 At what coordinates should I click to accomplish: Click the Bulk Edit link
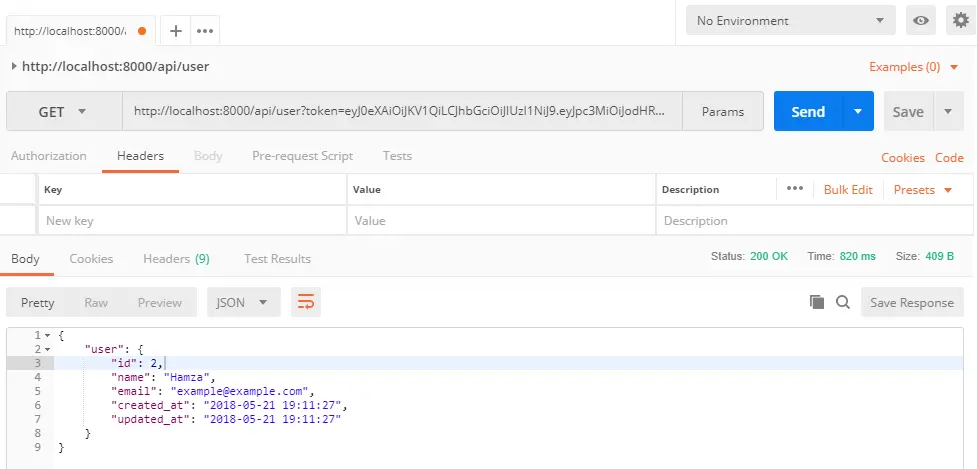coord(848,189)
